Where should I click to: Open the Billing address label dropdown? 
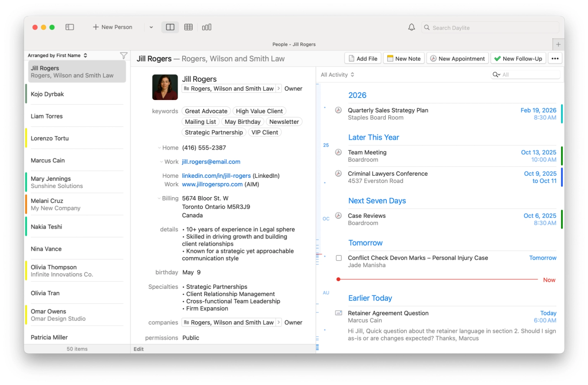click(159, 198)
